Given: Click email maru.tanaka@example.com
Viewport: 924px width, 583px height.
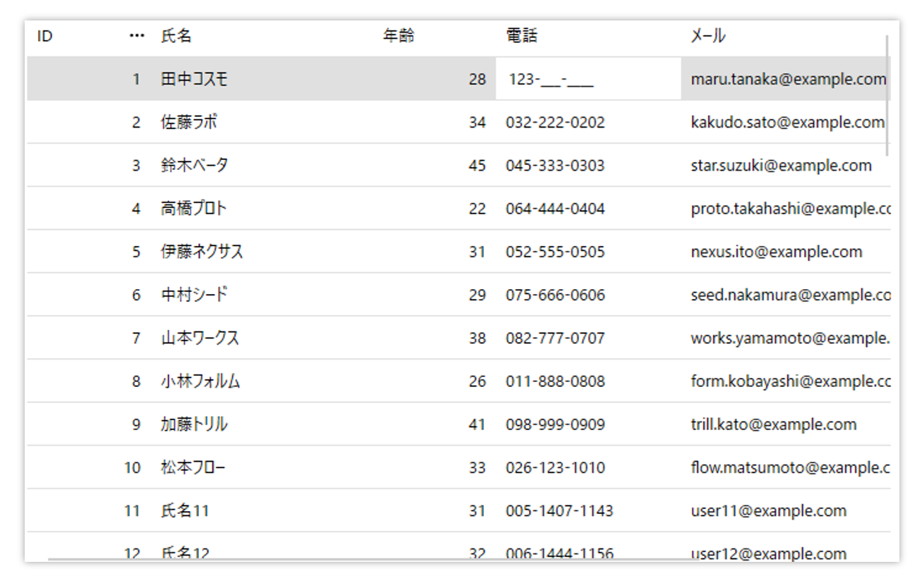Looking at the screenshot, I should [789, 79].
